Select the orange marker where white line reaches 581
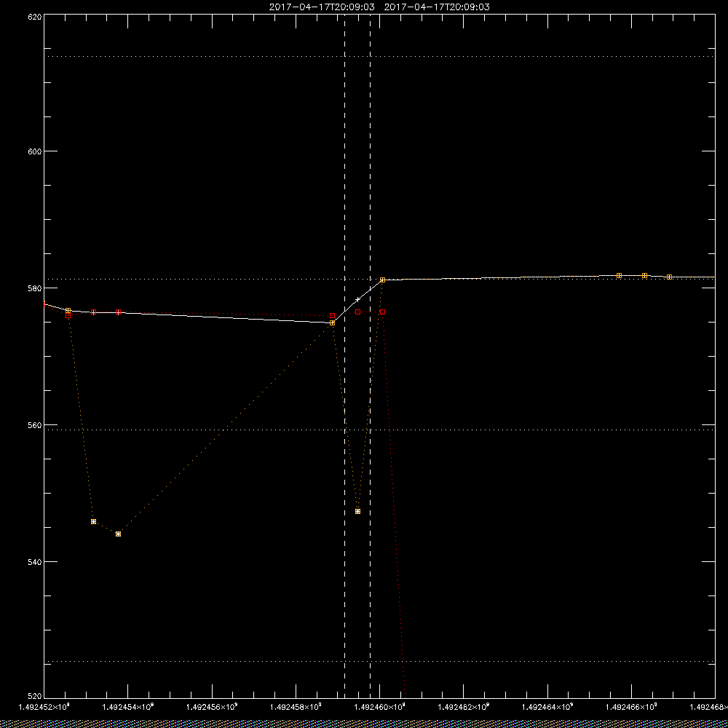 point(383,280)
